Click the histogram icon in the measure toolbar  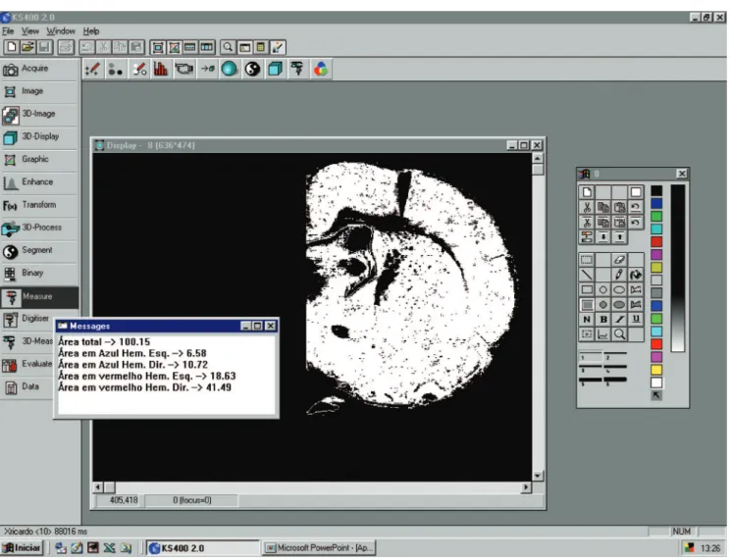click(x=161, y=70)
